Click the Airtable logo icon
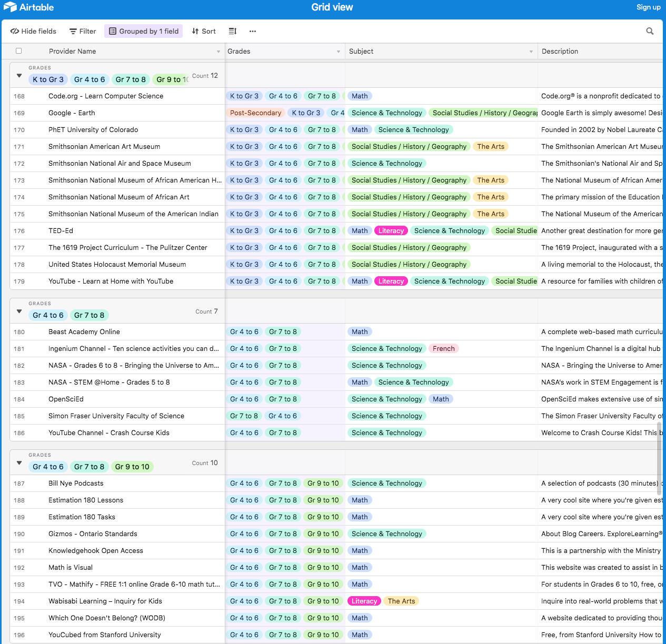Viewport: 666px width, 644px height. 10,7
